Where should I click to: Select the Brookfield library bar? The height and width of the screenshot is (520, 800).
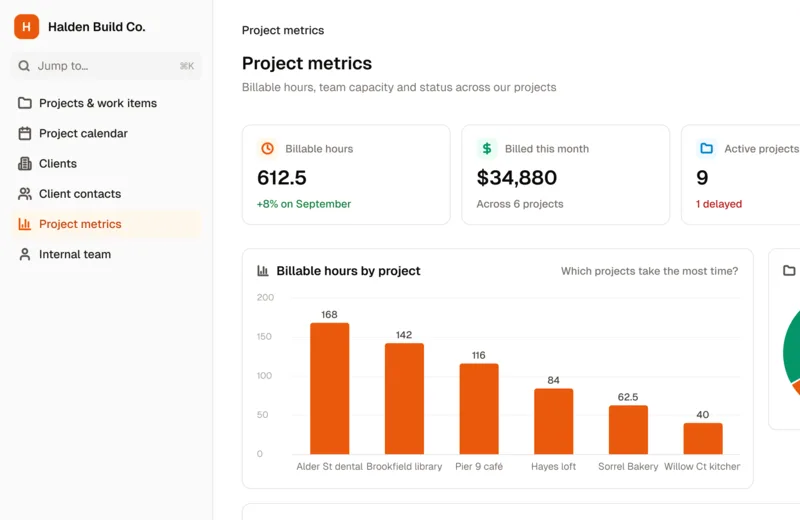404,399
